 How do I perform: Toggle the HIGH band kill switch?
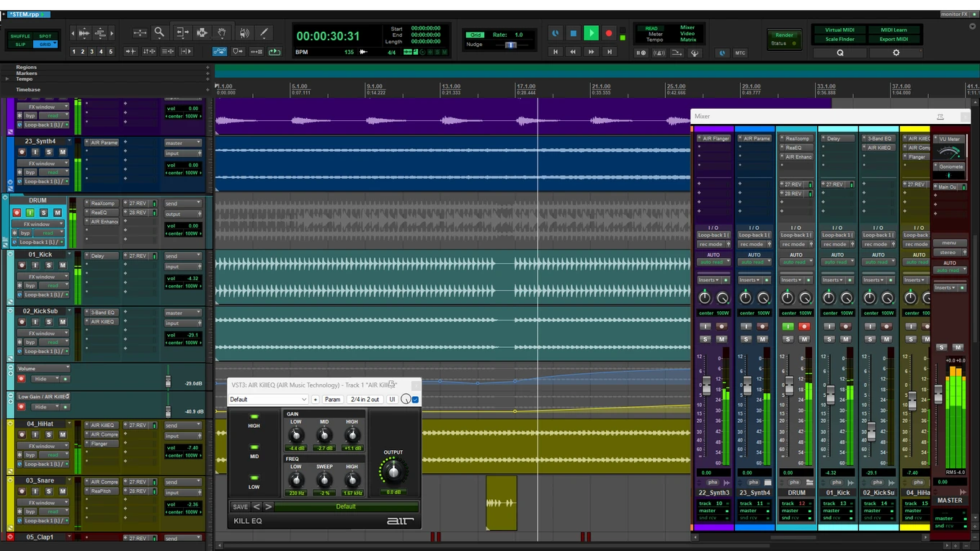254,417
